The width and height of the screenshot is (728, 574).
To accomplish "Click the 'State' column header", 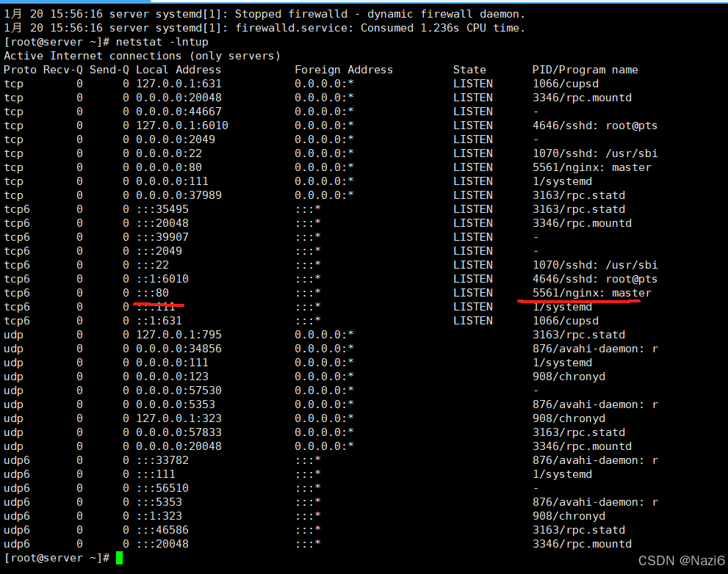I will (x=469, y=70).
